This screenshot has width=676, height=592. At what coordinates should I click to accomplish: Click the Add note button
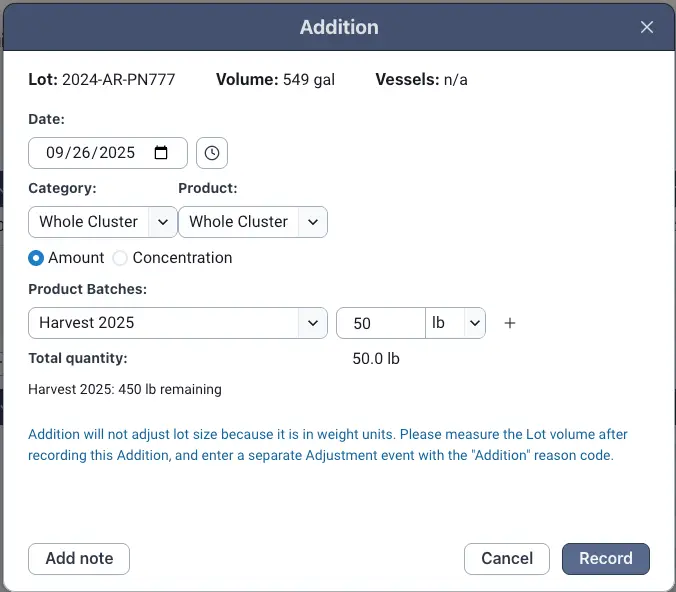(79, 559)
